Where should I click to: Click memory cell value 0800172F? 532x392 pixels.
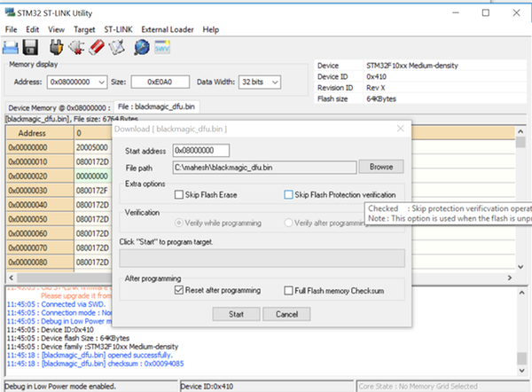pos(92,191)
